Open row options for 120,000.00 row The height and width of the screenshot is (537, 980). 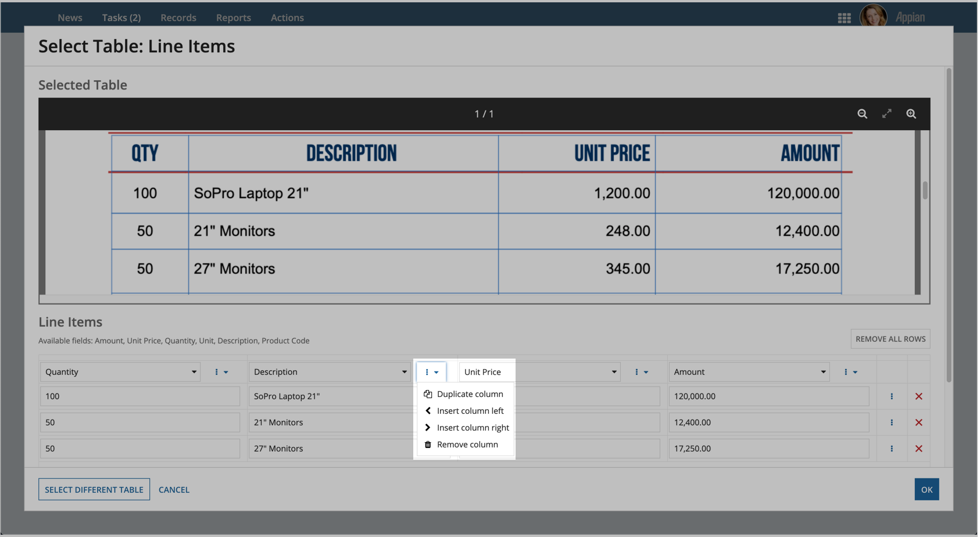coord(891,396)
